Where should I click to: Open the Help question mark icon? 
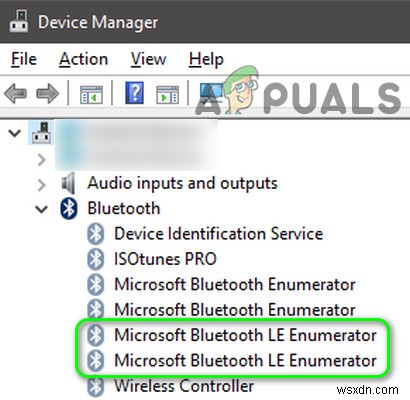coord(135,92)
